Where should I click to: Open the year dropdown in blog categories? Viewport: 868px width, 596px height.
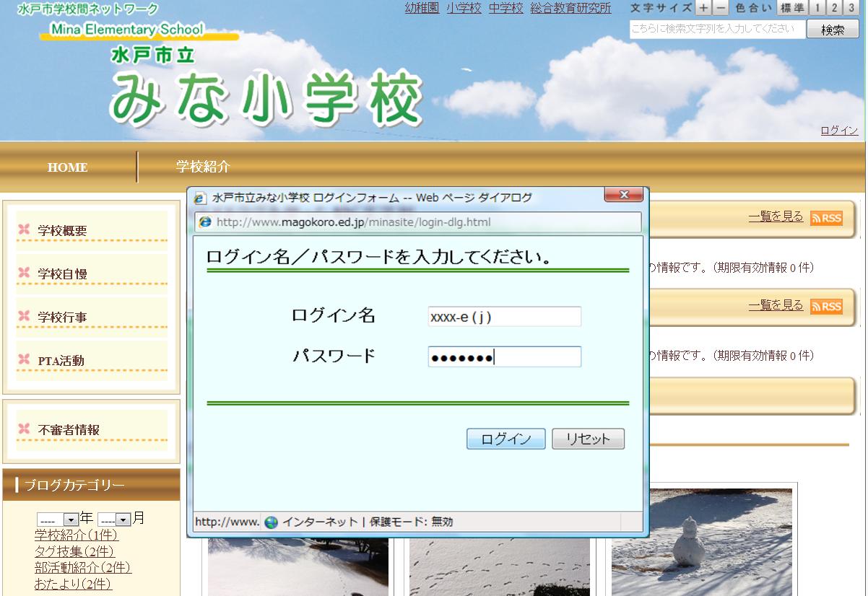click(58, 519)
